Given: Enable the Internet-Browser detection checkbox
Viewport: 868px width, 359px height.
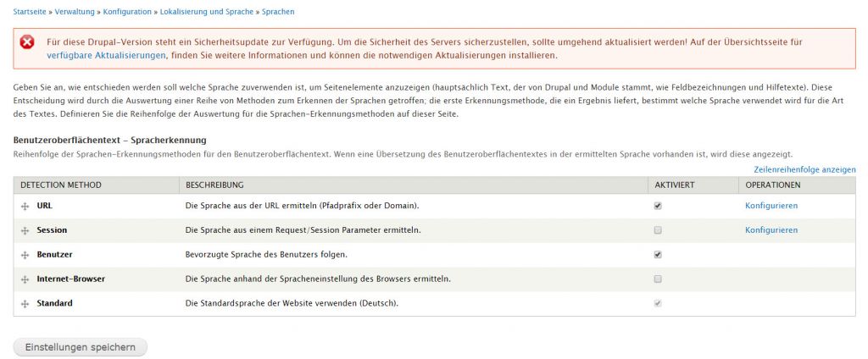Looking at the screenshot, I should 658,279.
